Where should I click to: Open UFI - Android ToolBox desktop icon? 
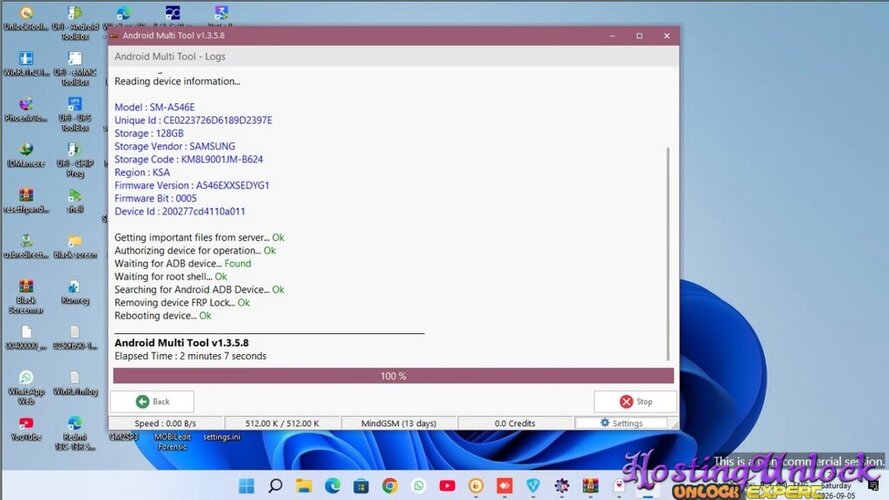click(x=75, y=23)
